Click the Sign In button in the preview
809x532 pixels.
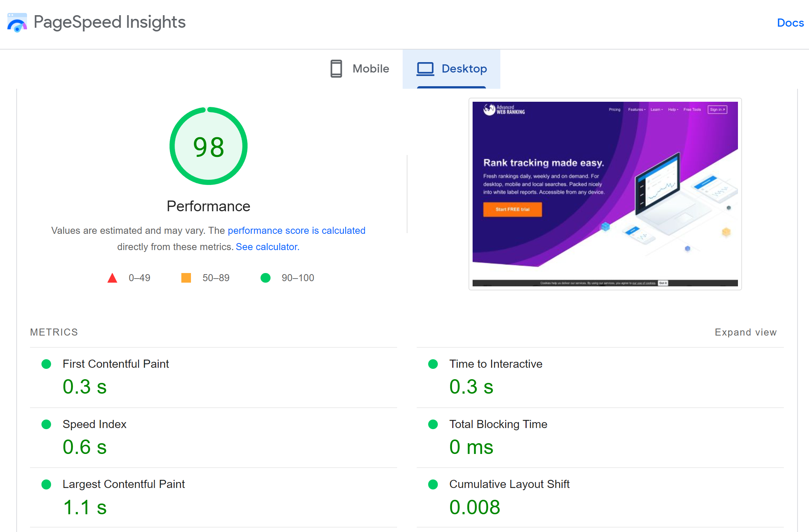point(717,110)
